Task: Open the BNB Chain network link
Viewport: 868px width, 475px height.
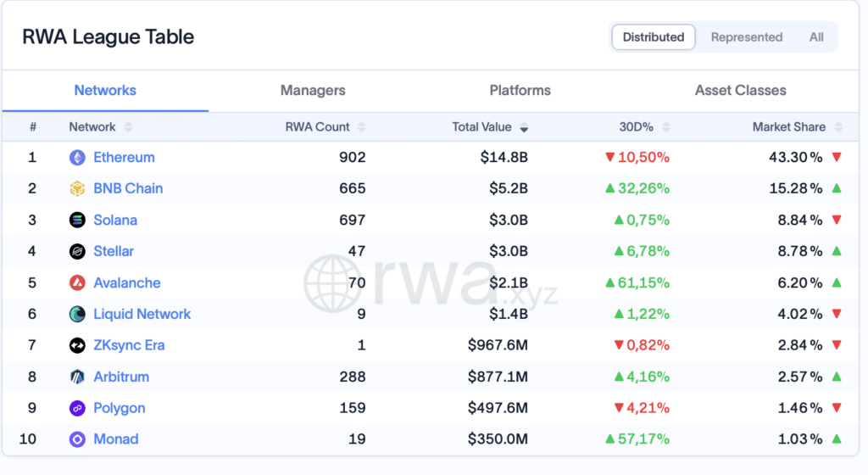Action: pyautogui.click(x=128, y=189)
